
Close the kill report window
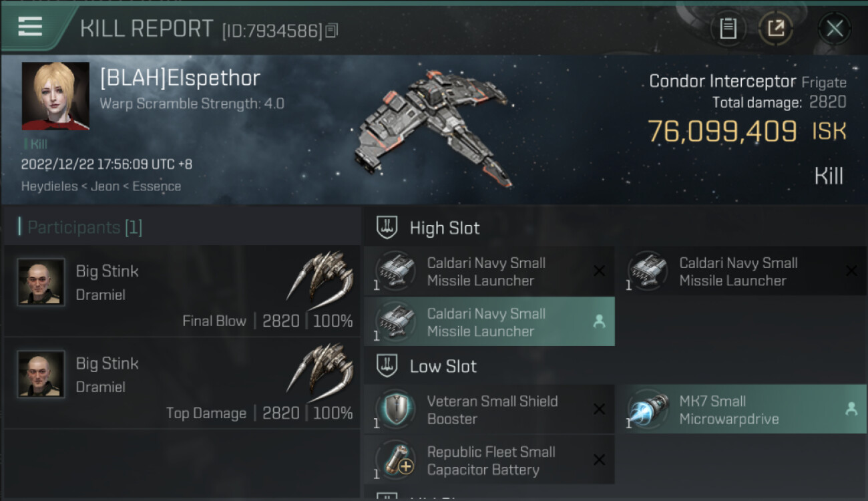pyautogui.click(x=835, y=28)
